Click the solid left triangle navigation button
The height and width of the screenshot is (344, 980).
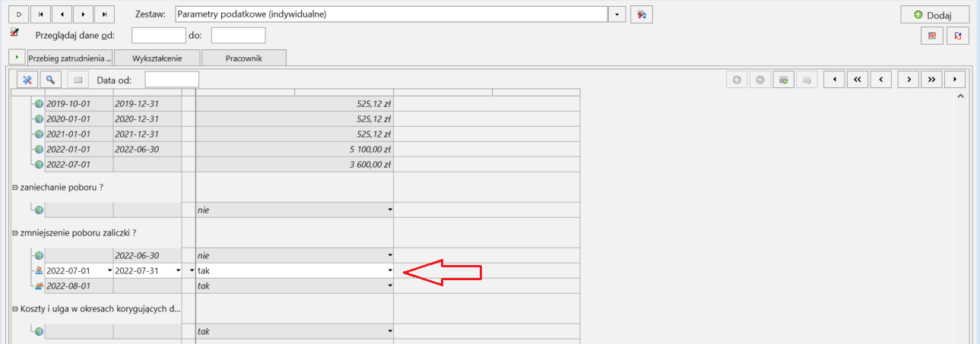tap(834, 79)
